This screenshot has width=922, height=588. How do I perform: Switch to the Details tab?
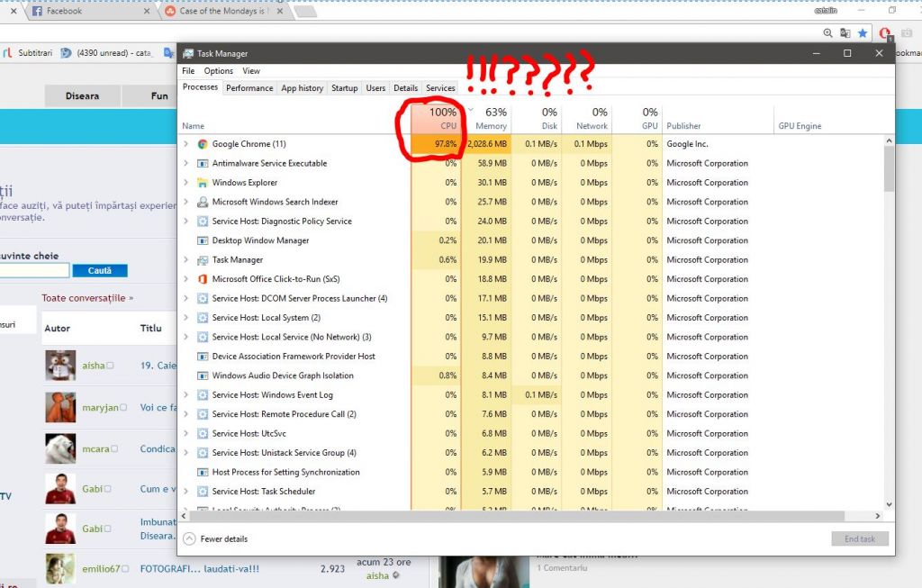click(406, 88)
